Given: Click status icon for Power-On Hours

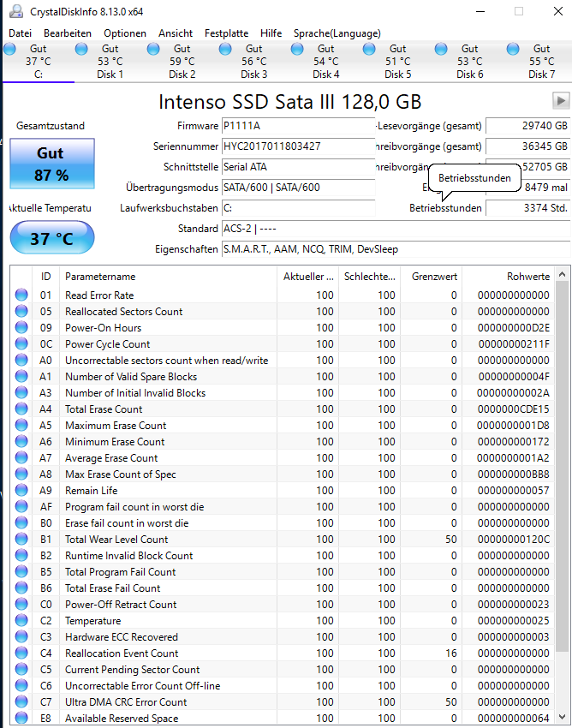Looking at the screenshot, I should 21,327.
